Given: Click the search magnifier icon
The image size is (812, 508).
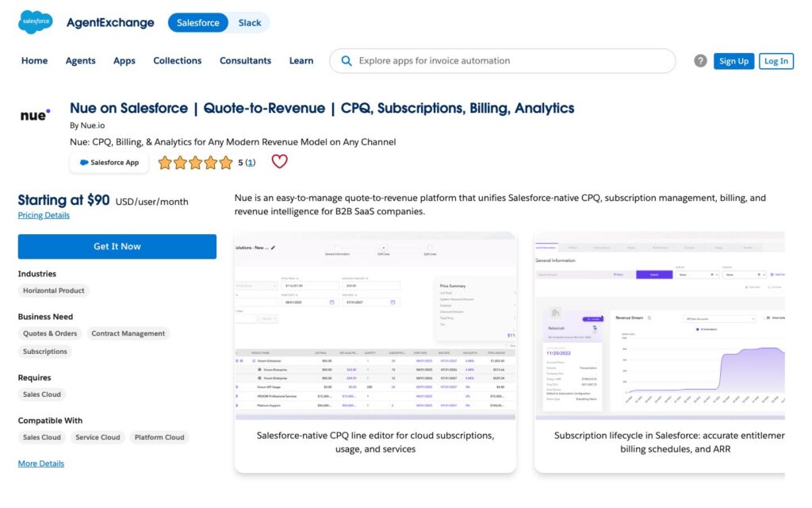Looking at the screenshot, I should point(347,60).
